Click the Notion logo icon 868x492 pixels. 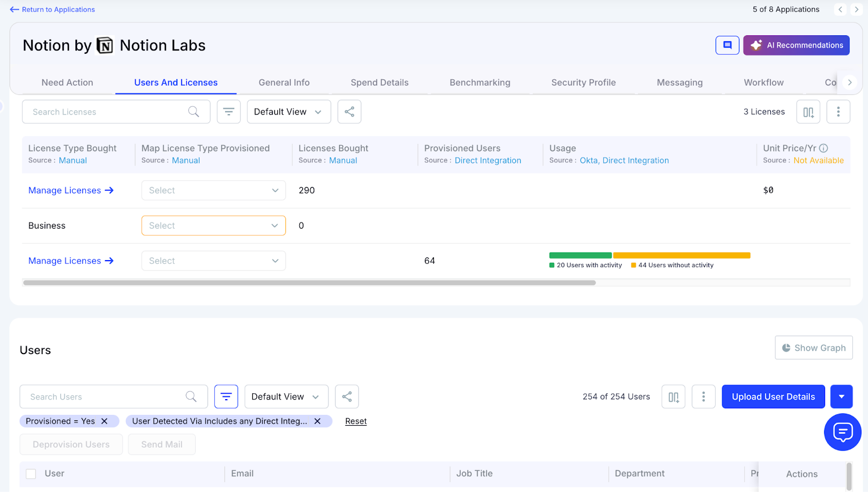click(x=105, y=46)
